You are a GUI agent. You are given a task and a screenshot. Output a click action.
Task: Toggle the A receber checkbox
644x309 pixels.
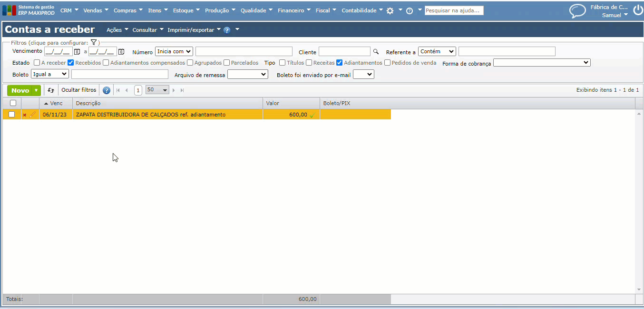pyautogui.click(x=37, y=63)
